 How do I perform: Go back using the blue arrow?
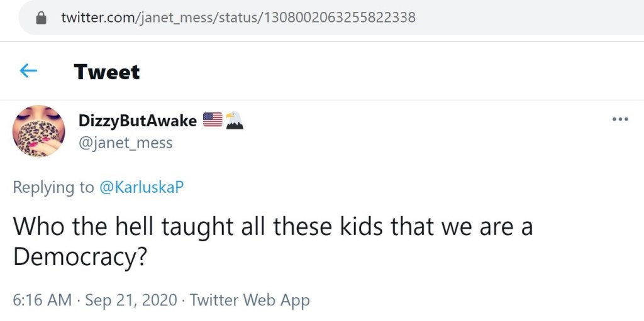click(x=28, y=71)
